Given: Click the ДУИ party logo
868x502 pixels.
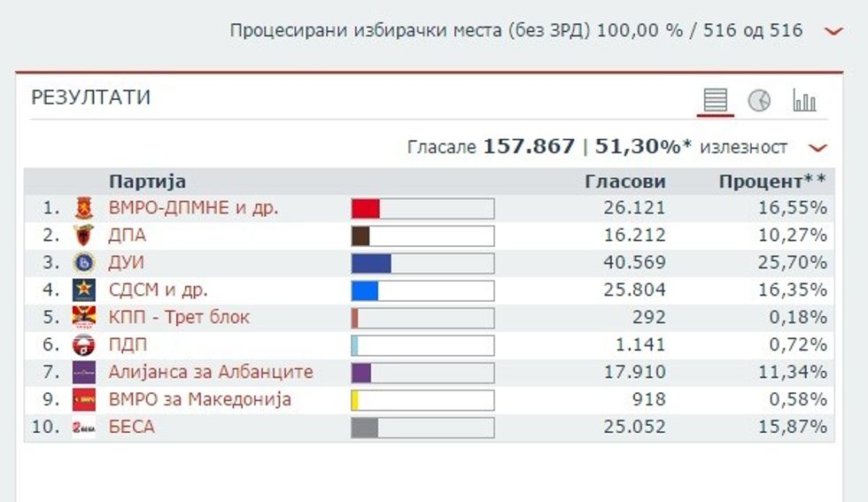Looking at the screenshot, I should [x=83, y=263].
